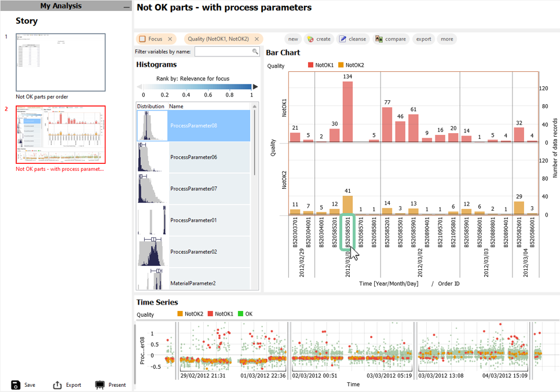
Task: Select story thumbnail with process parameters
Action: (61, 134)
